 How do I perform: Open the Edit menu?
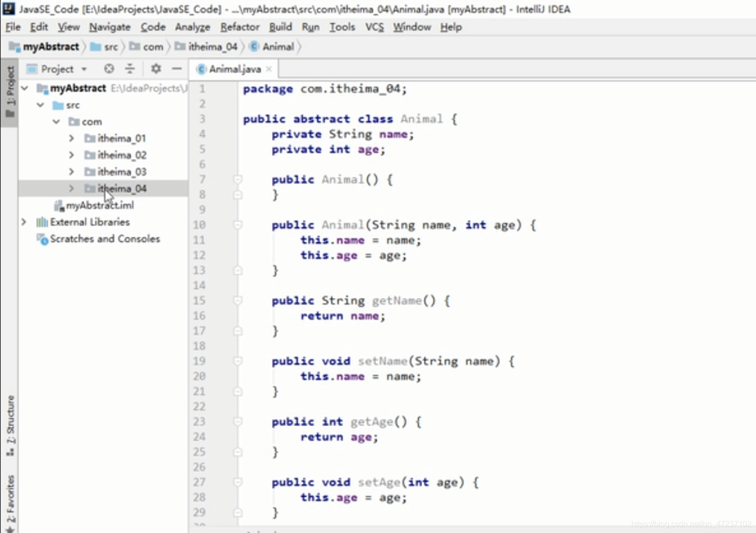39,27
